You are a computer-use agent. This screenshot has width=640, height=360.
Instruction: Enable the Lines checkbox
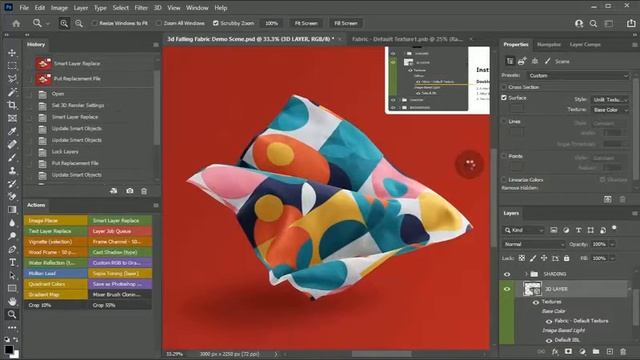(x=504, y=121)
